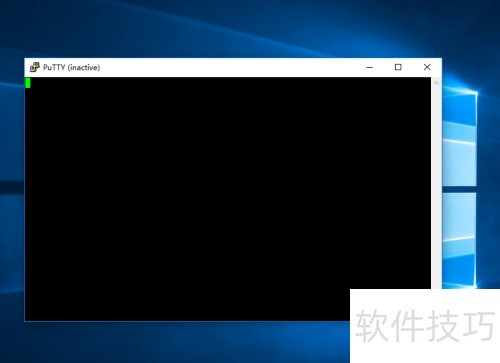Open the PuTTY system menu icon
The image size is (500, 363).
click(35, 67)
